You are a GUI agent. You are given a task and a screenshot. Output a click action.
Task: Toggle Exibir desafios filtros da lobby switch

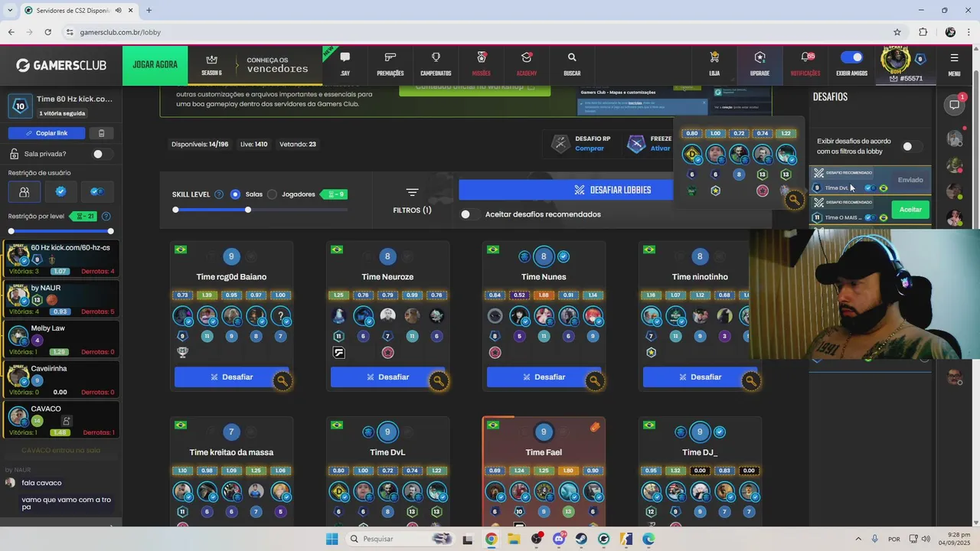tap(910, 146)
